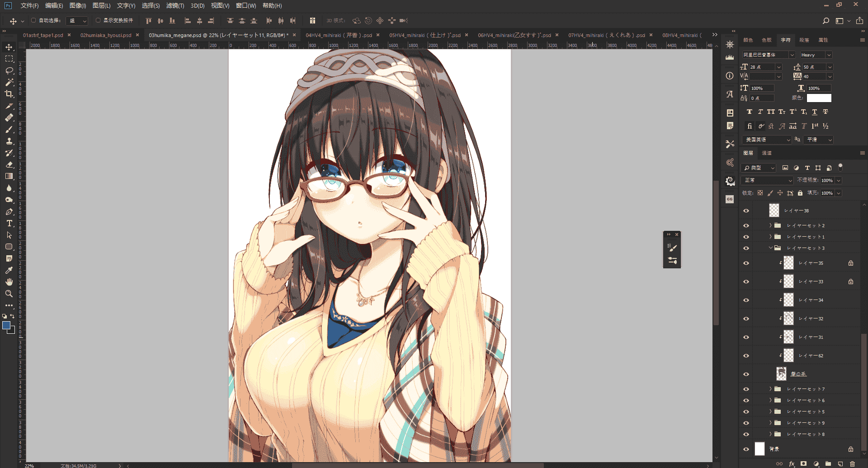Click the white text color swatch
The image size is (868, 468).
819,98
